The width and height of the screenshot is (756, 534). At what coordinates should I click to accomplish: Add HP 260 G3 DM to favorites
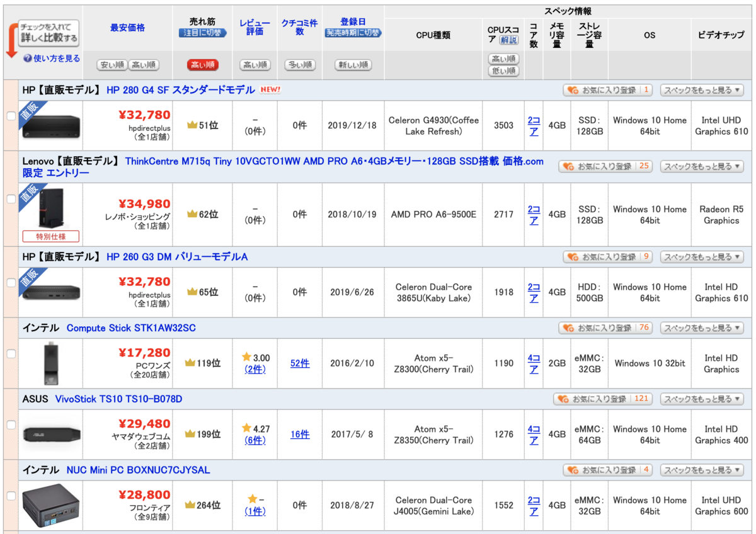pyautogui.click(x=607, y=257)
